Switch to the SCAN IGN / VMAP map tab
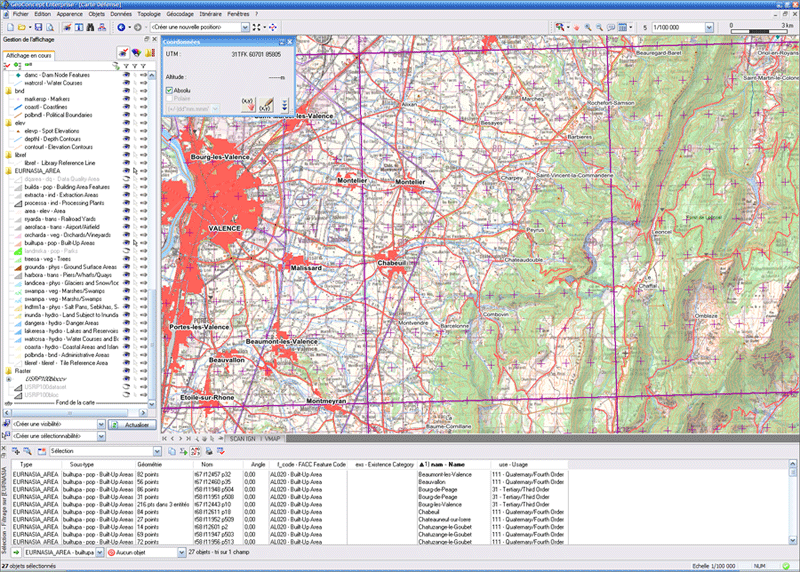Screen dimensions: 800x572 [255, 438]
